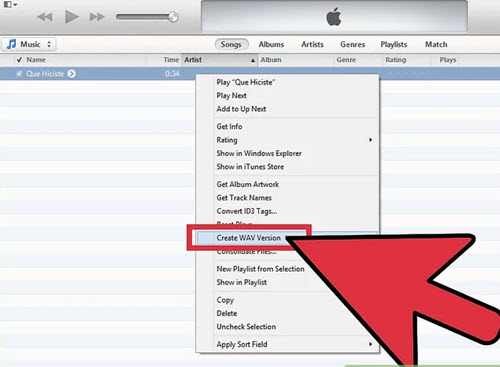Choose Delete from context menu
Screen dimensions: 500x367
(227, 313)
